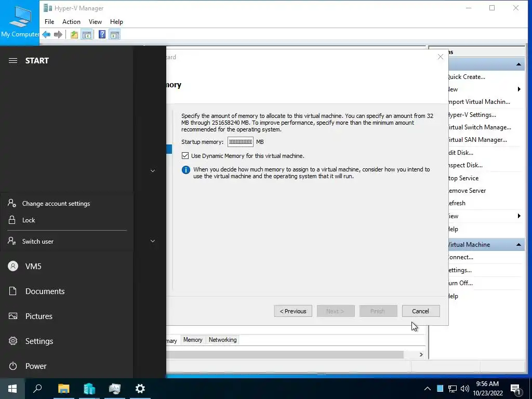
Task: Click Import Virtual Machine action
Action: (478, 102)
